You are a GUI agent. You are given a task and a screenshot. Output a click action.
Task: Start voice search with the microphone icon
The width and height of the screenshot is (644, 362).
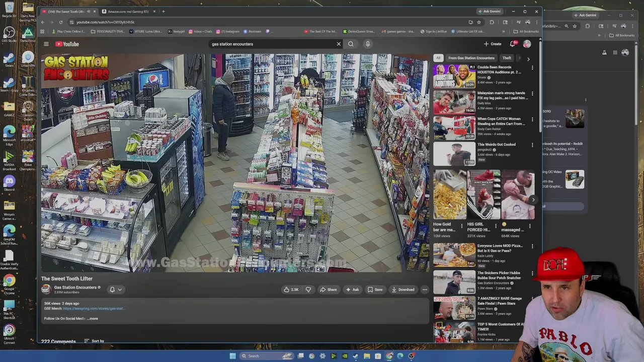(368, 44)
